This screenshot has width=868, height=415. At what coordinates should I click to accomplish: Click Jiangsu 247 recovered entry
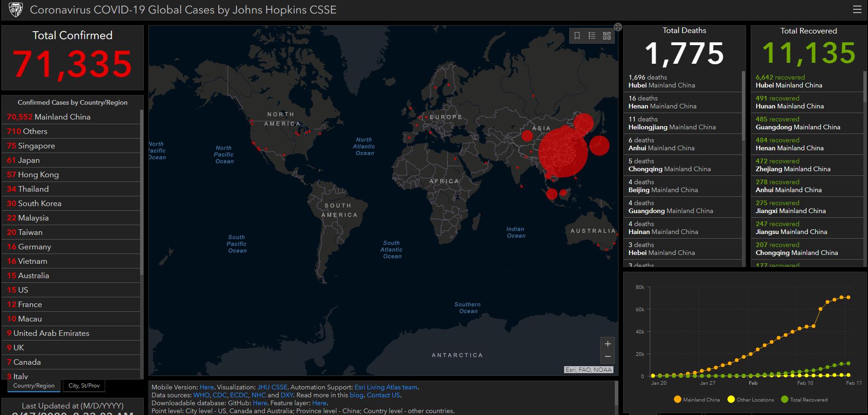tap(807, 228)
